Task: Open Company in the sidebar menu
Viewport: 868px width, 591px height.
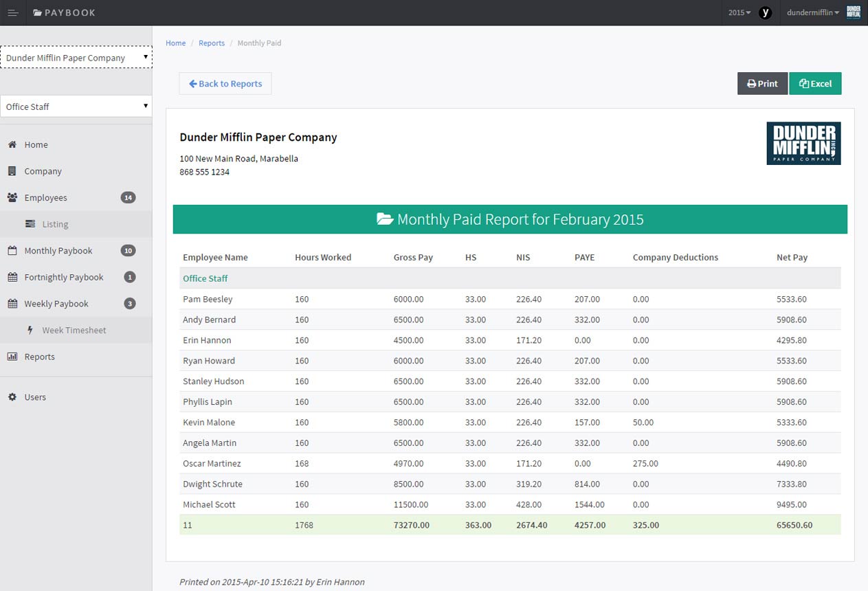Action: tap(76, 171)
